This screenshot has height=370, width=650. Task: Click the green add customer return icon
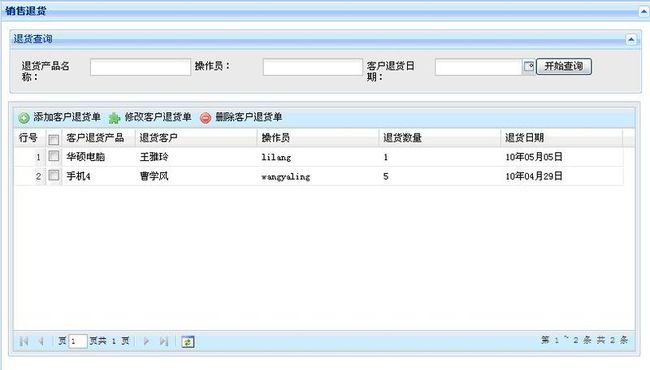click(24, 118)
